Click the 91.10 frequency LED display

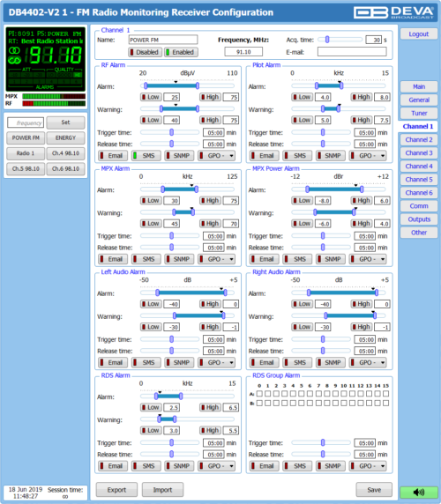click(54, 56)
